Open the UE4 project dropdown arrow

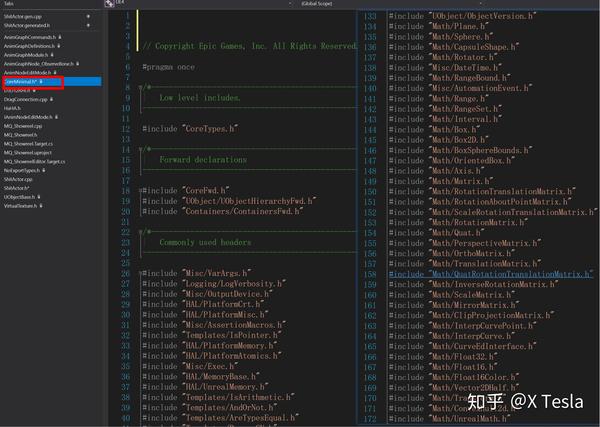(x=290, y=3)
